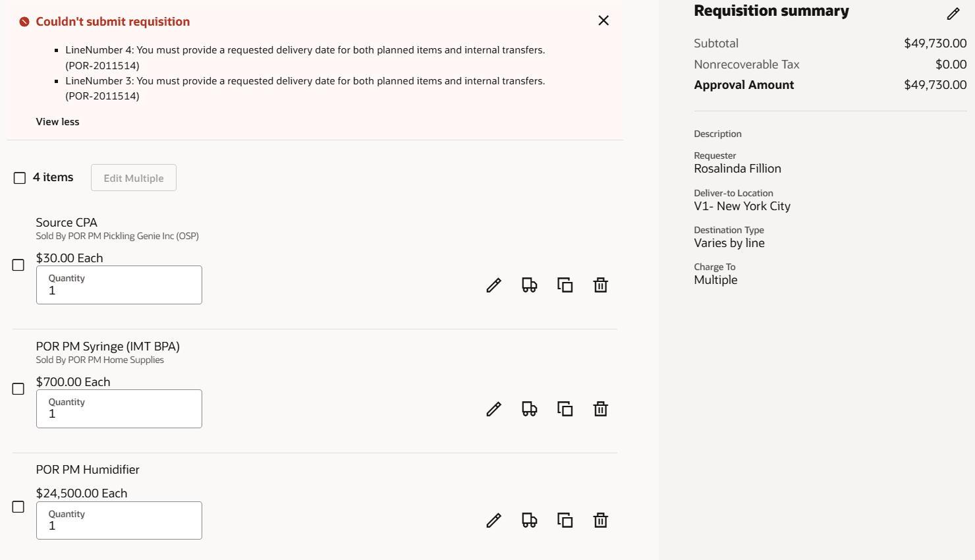Open delivery options for POR PM Syringe
Image resolution: width=975 pixels, height=560 pixels.
[529, 408]
